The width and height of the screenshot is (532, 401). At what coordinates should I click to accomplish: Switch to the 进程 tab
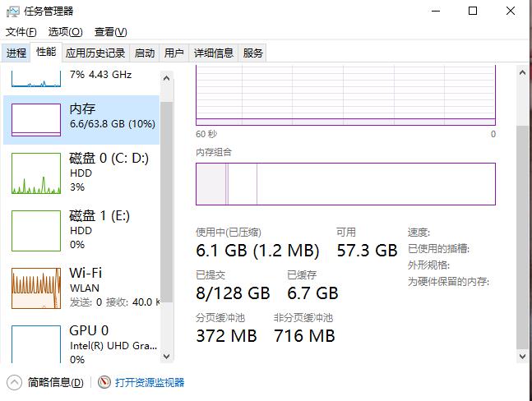point(16,53)
